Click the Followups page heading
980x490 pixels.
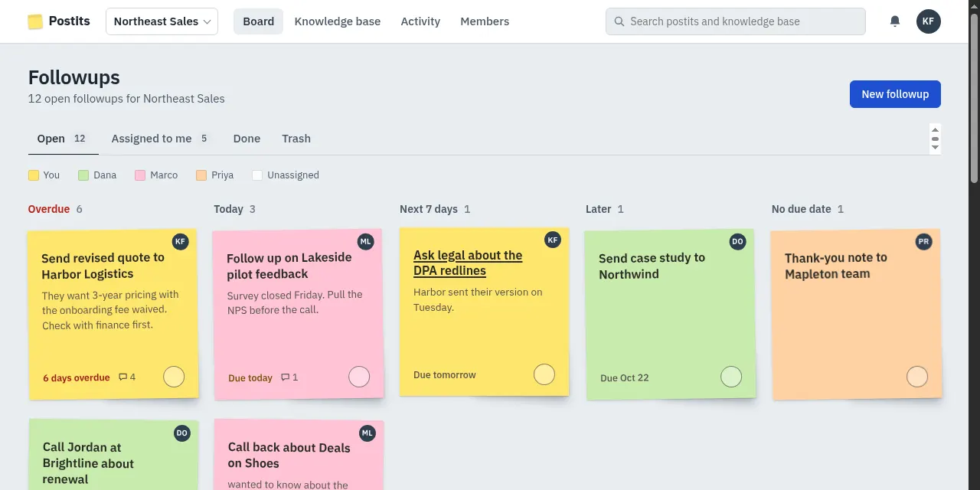74,77
